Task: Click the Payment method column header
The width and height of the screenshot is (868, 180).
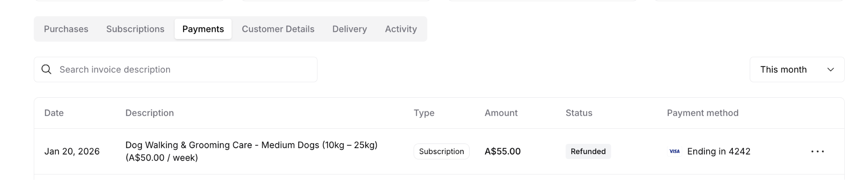Action: (x=702, y=113)
